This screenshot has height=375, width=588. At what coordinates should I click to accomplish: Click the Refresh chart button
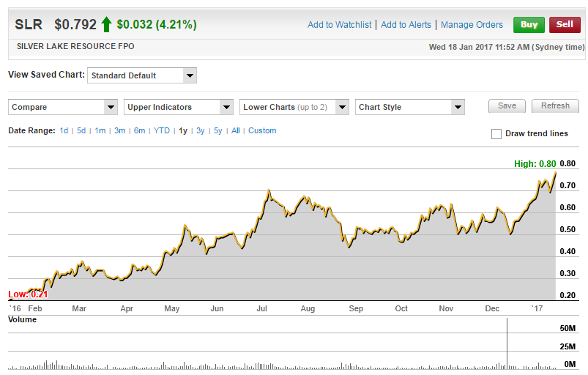coord(555,106)
